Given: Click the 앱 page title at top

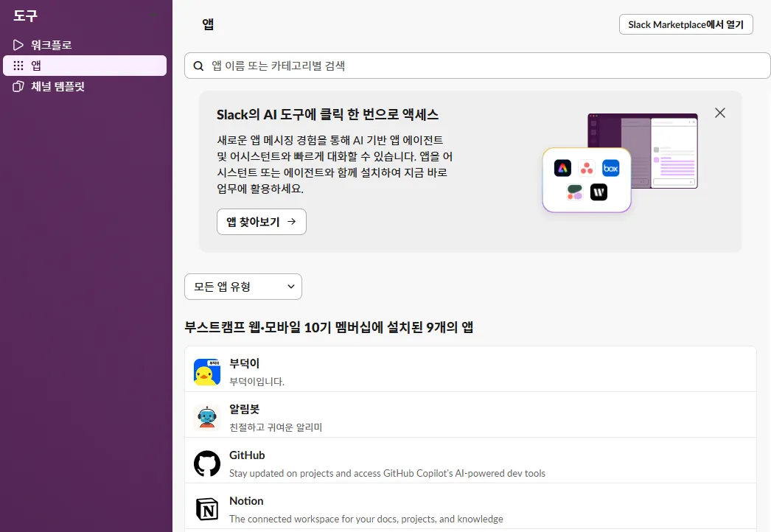Looking at the screenshot, I should [208, 24].
